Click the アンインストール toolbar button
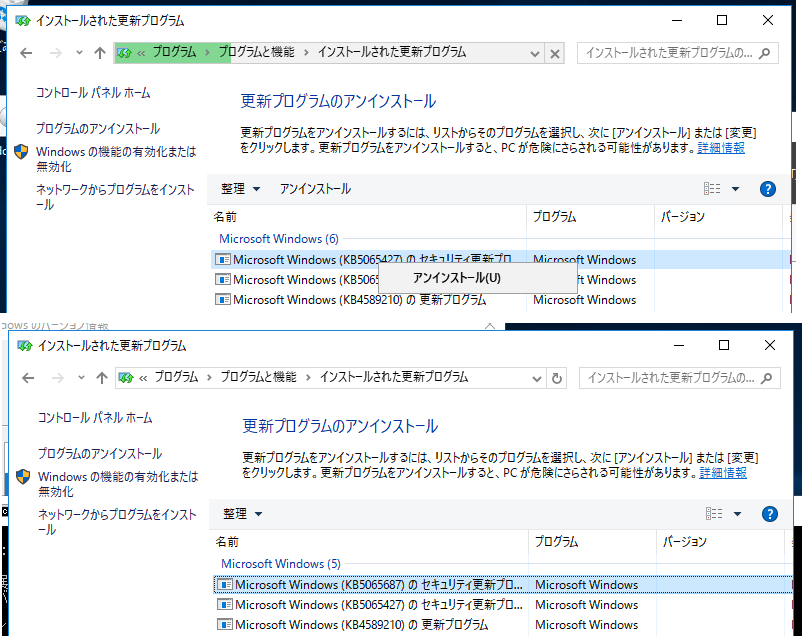Viewport: 807px width, 636px height. 313,188
